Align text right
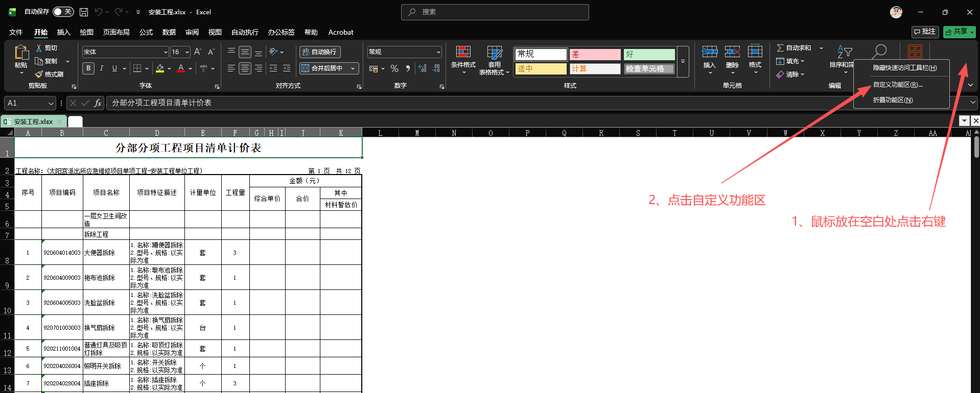 [x=259, y=68]
